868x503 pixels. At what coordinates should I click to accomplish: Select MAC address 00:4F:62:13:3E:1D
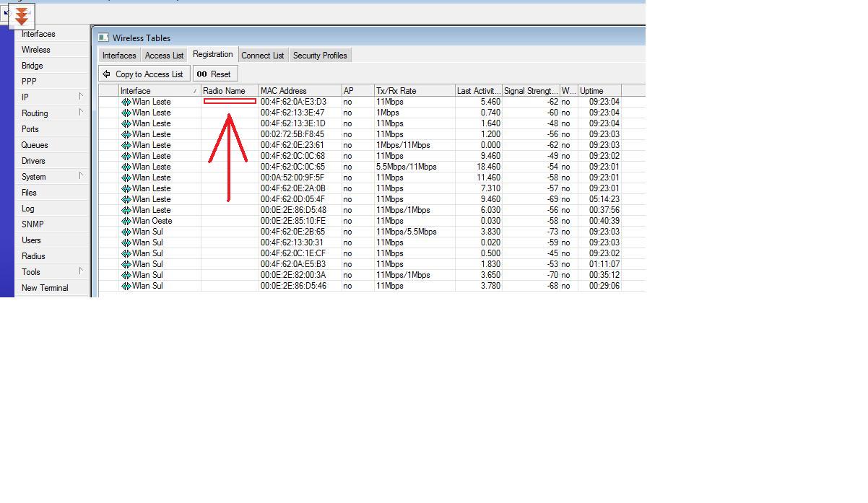coord(292,123)
